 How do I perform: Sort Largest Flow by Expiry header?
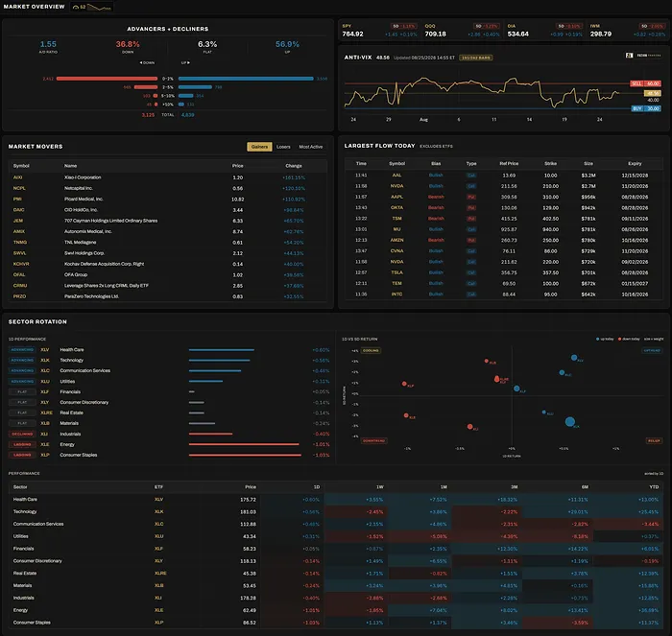coord(635,164)
